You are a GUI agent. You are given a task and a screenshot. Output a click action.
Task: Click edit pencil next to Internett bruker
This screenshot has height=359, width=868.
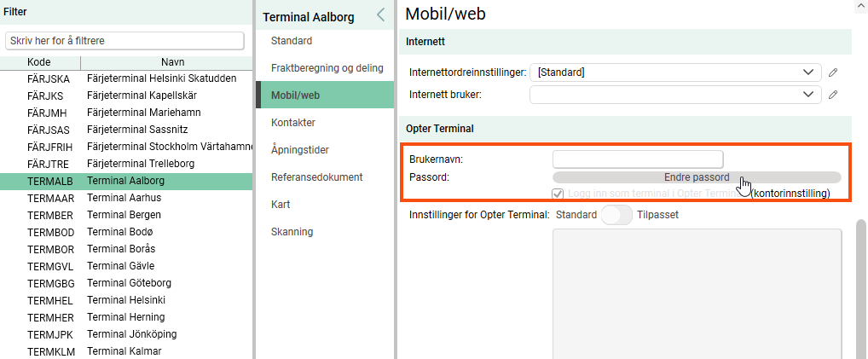coord(834,95)
